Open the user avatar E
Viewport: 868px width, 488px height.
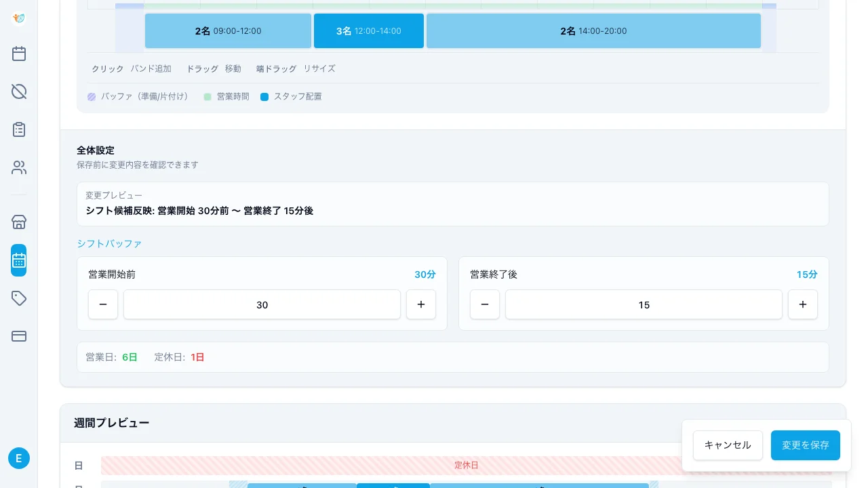(x=19, y=458)
